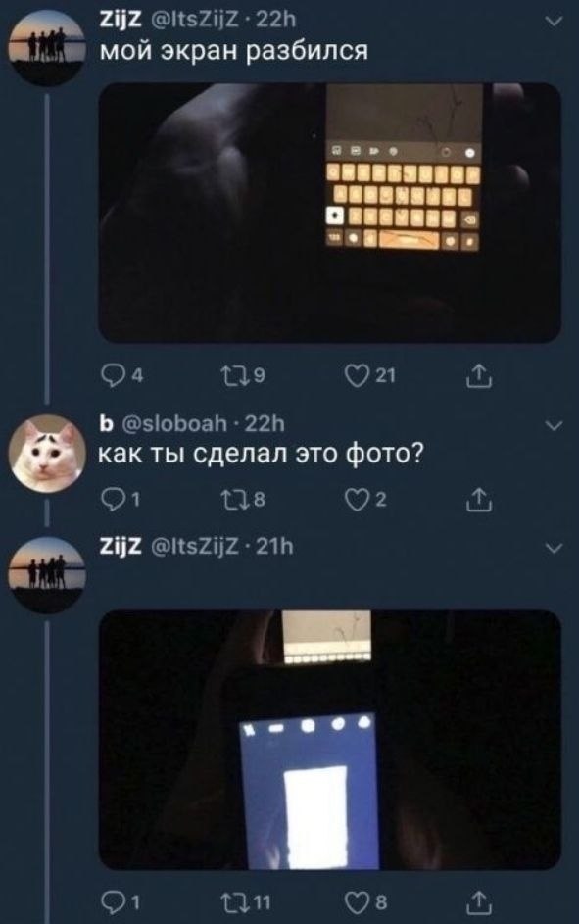Image resolution: width=579 pixels, height=924 pixels.
Task: Open the white cat profile avatar
Action: [47, 453]
